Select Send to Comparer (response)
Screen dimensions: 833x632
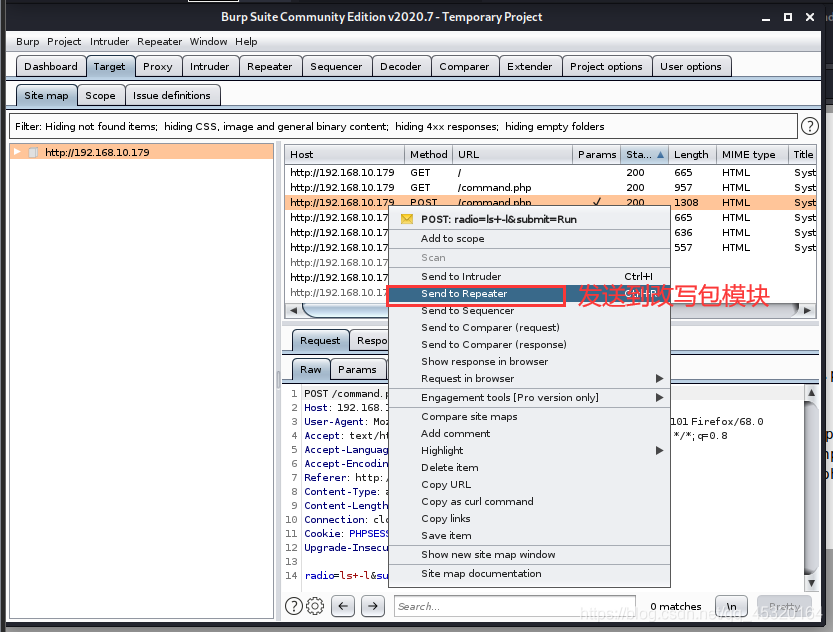point(529,345)
